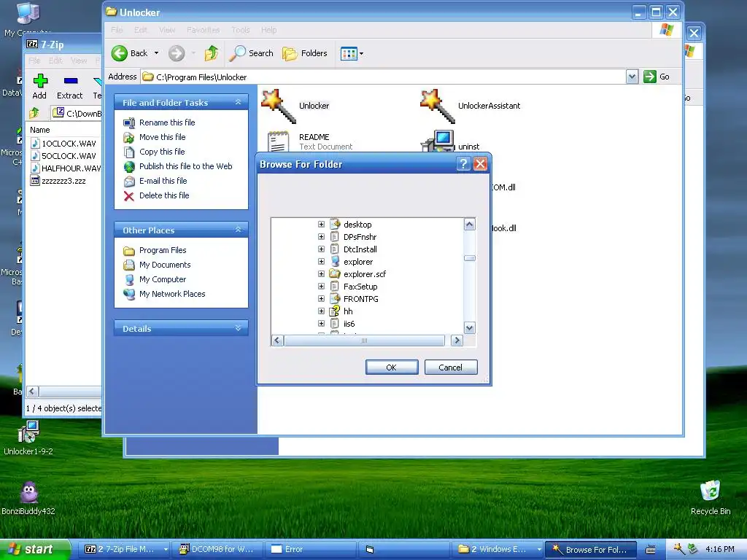Open the 2 Windows E... taskbar group
Image resolution: width=747 pixels, height=560 pixels.
click(x=498, y=549)
